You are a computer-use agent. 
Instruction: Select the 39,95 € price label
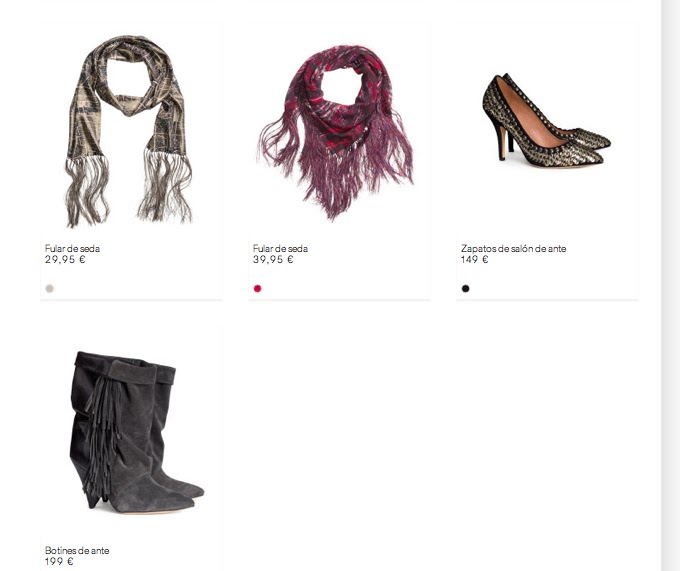click(x=273, y=259)
